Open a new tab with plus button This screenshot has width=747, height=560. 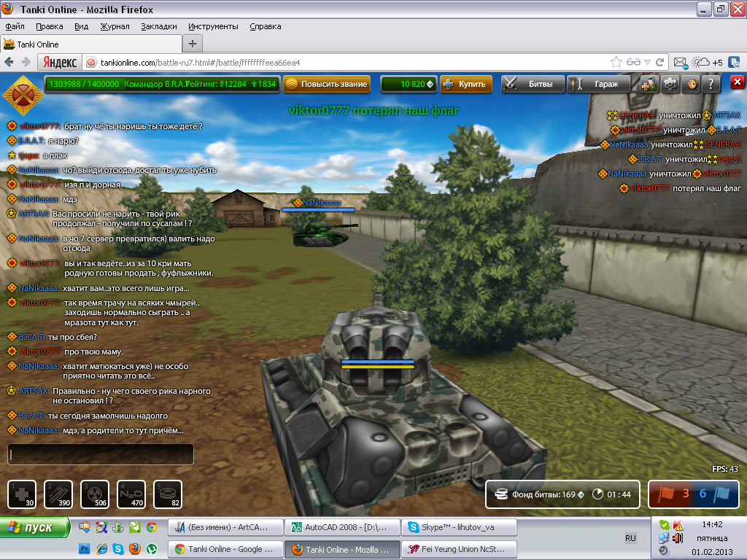[x=193, y=44]
